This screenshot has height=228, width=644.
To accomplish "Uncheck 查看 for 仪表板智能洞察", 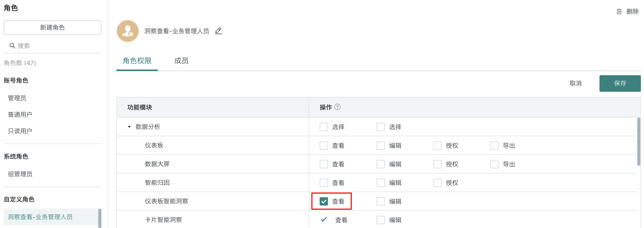I will point(324,201).
